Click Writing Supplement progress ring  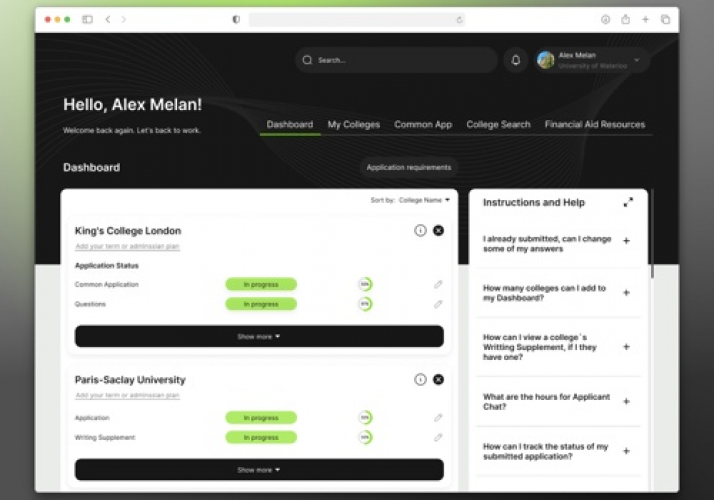365,437
